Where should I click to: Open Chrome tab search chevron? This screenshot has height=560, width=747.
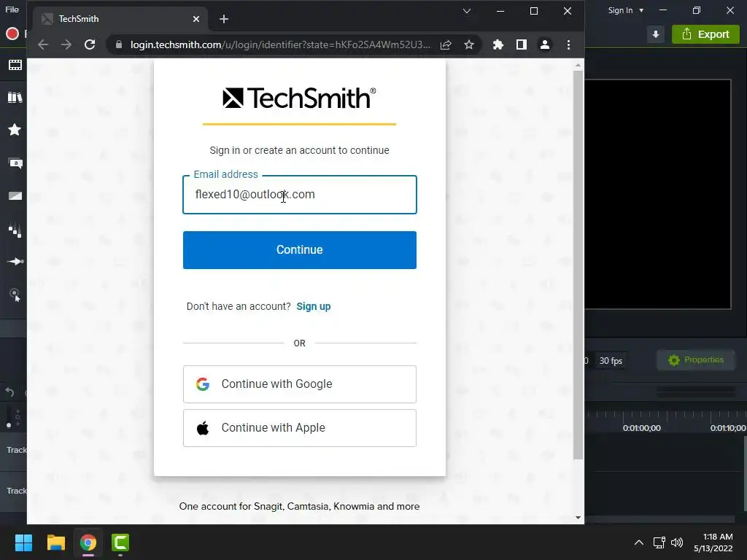(x=467, y=11)
